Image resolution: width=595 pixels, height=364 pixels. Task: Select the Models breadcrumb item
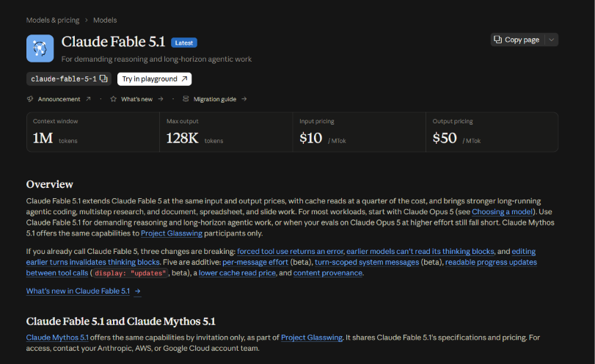point(105,20)
